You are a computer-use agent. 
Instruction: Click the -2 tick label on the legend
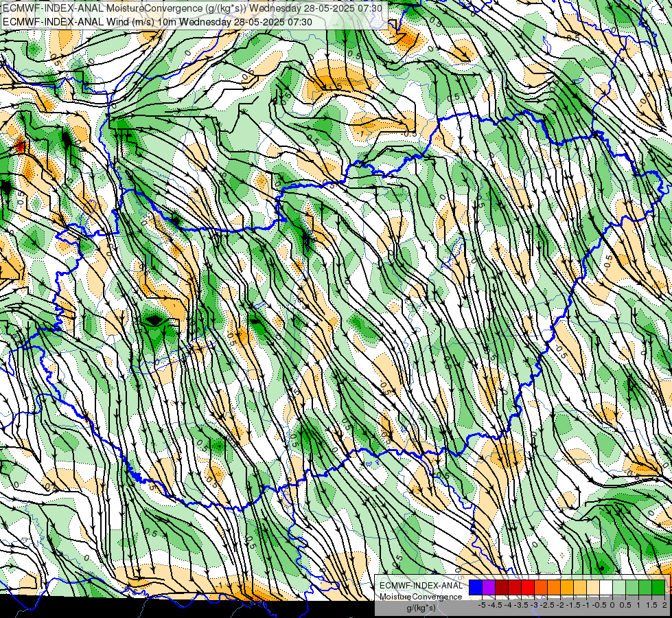(x=561, y=605)
